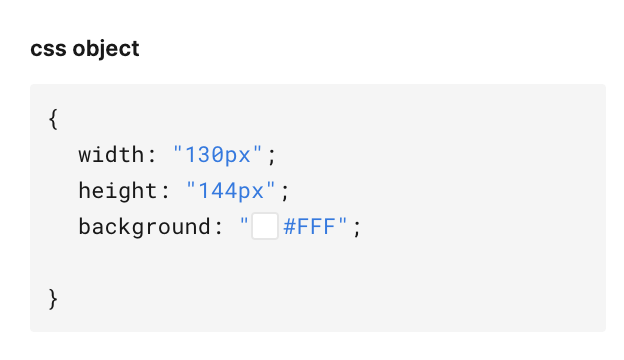The width and height of the screenshot is (624, 360).
Task: Click the width property name
Action: (x=111, y=155)
